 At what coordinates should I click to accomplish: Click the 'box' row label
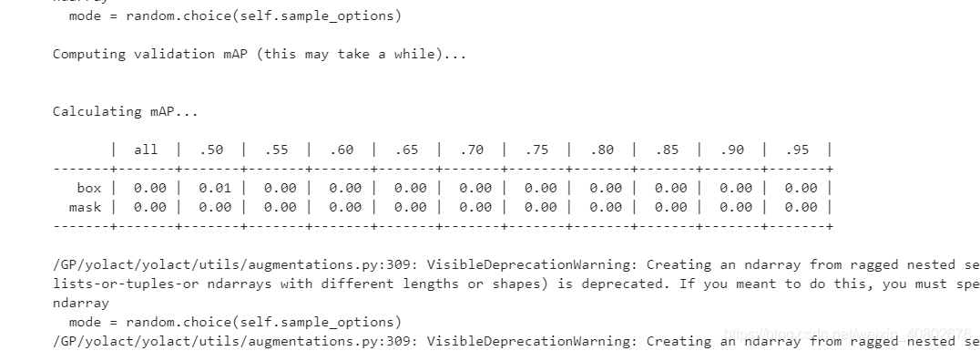(88, 189)
